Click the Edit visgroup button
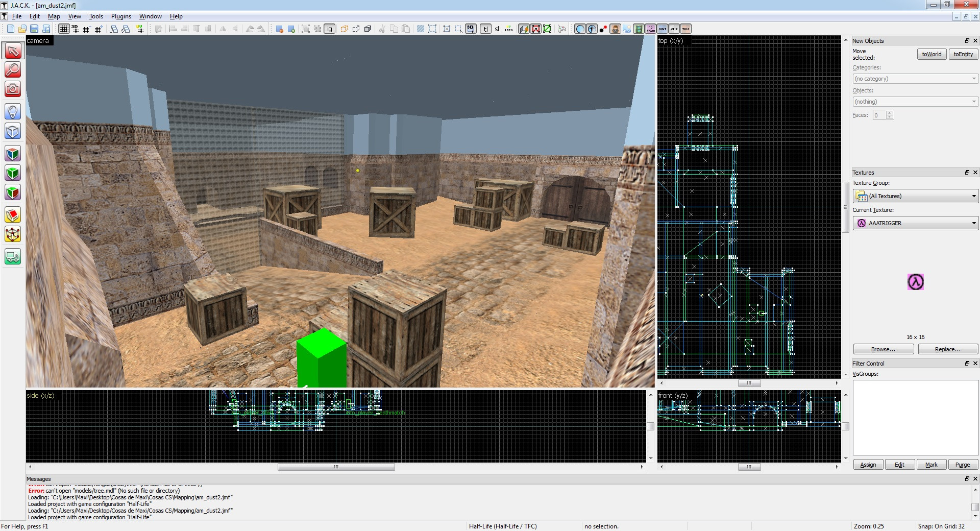 (x=899, y=465)
